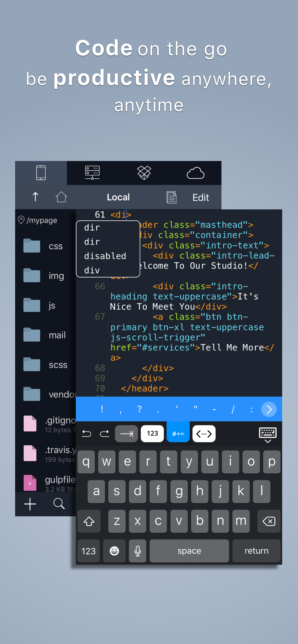Tap the q key
298x644 pixels.
[x=86, y=462]
